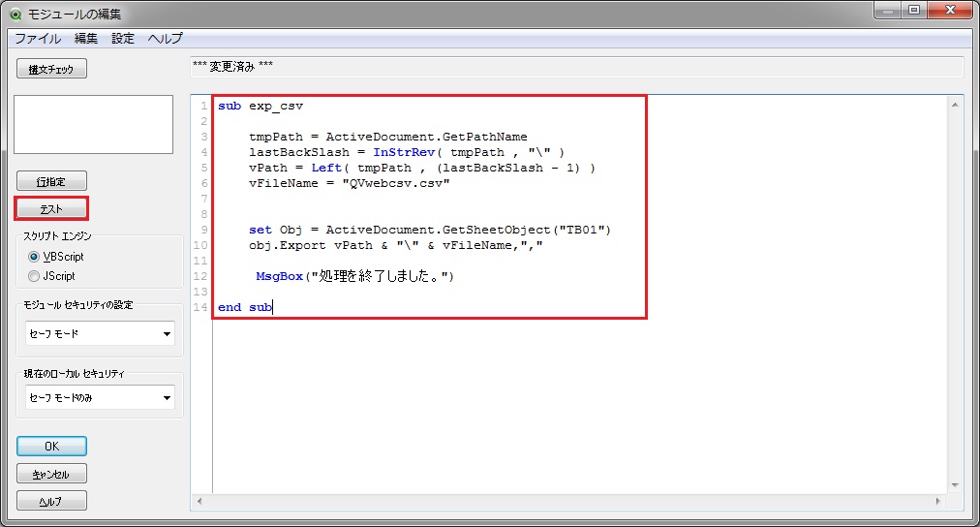Select the VBScript engine radio button
Screen dimensions: 980x527
[x=34, y=257]
